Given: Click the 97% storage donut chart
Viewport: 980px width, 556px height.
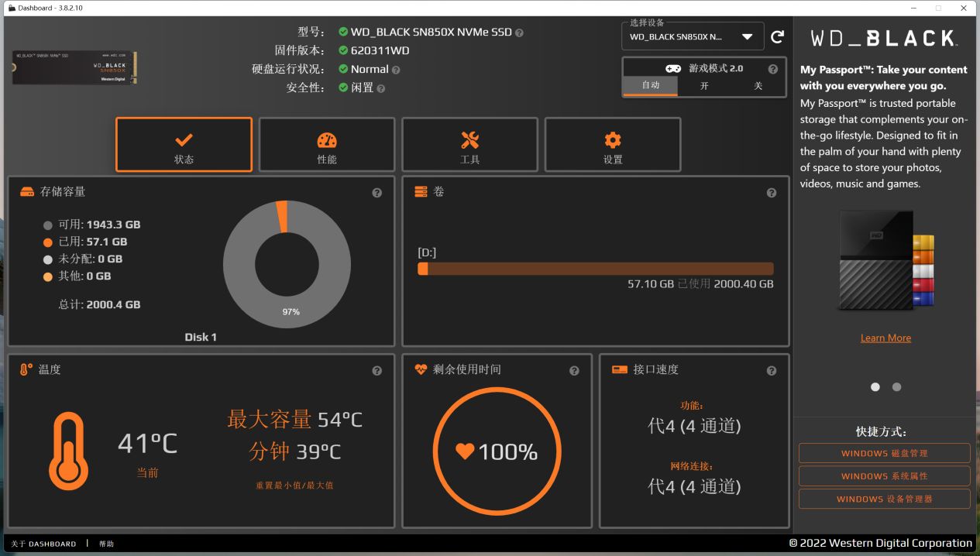Looking at the screenshot, I should tap(287, 265).
